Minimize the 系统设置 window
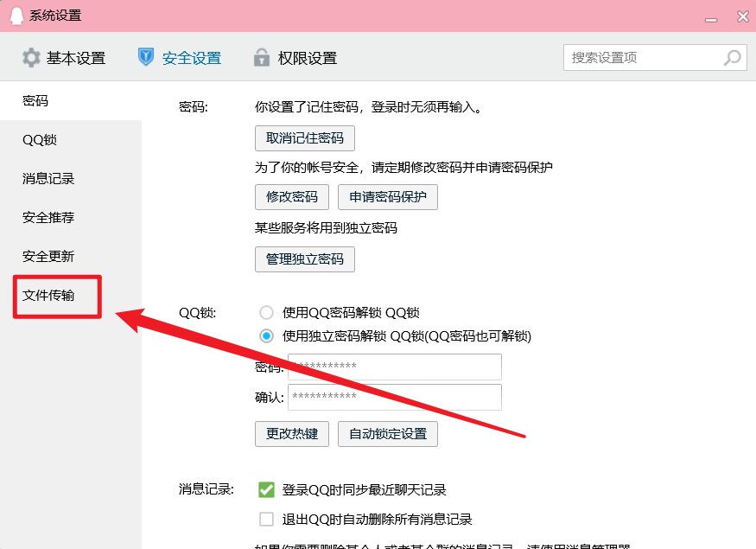The width and height of the screenshot is (756, 549). pyautogui.click(x=711, y=19)
